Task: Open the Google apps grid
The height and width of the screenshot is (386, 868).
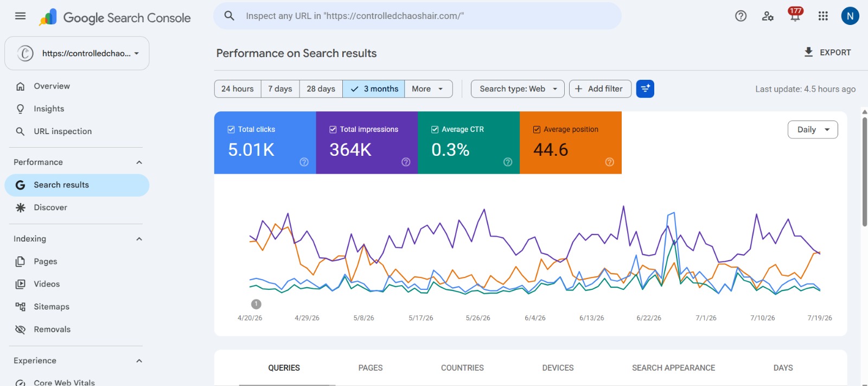Action: 823,16
